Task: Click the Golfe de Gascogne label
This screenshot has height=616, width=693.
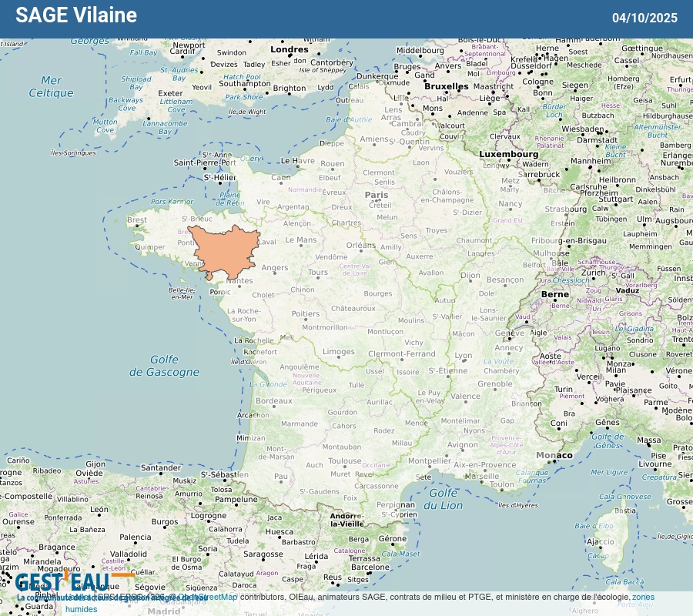Action: 164,366
